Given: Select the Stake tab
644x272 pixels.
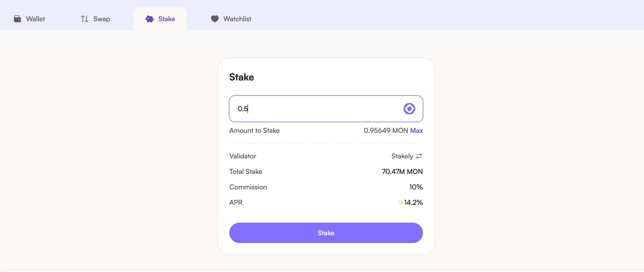Looking at the screenshot, I should tap(166, 19).
